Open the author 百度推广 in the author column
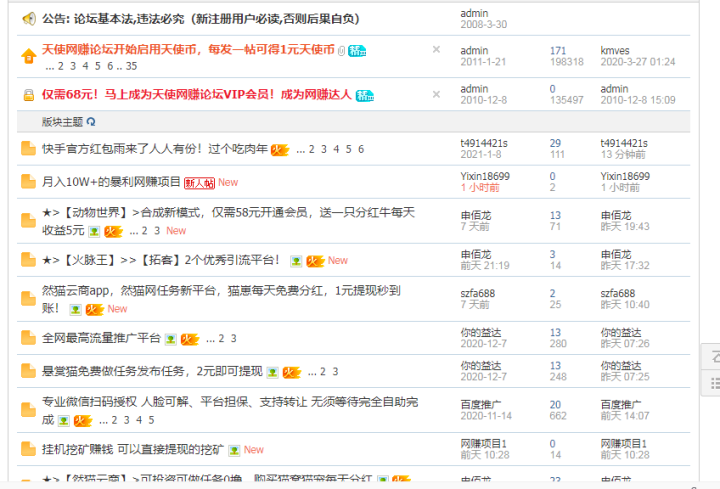Viewport: 720px width, 489px height. (x=481, y=405)
